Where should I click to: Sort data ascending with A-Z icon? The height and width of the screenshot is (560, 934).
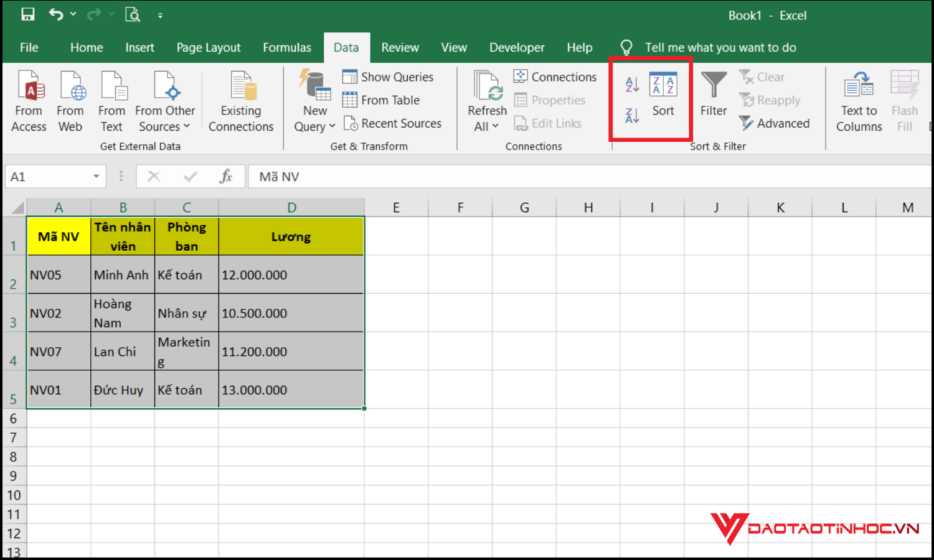tap(631, 85)
